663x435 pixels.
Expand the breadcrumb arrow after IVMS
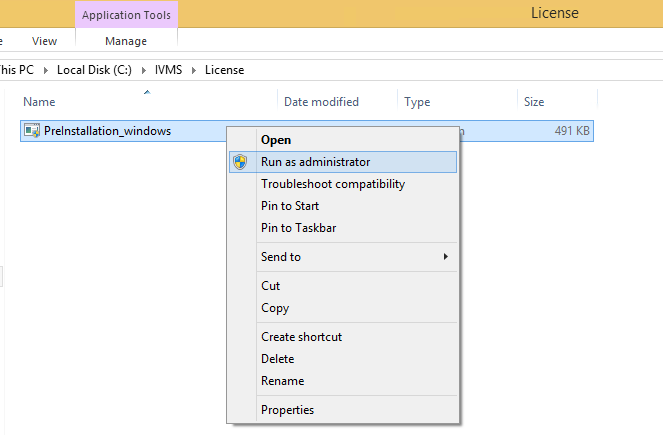tap(194, 70)
